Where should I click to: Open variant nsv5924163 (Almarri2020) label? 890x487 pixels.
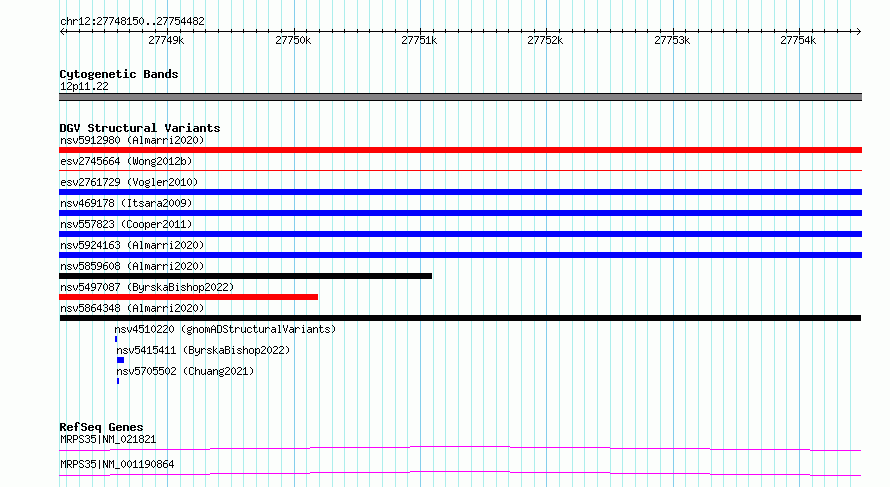pyautogui.click(x=132, y=245)
